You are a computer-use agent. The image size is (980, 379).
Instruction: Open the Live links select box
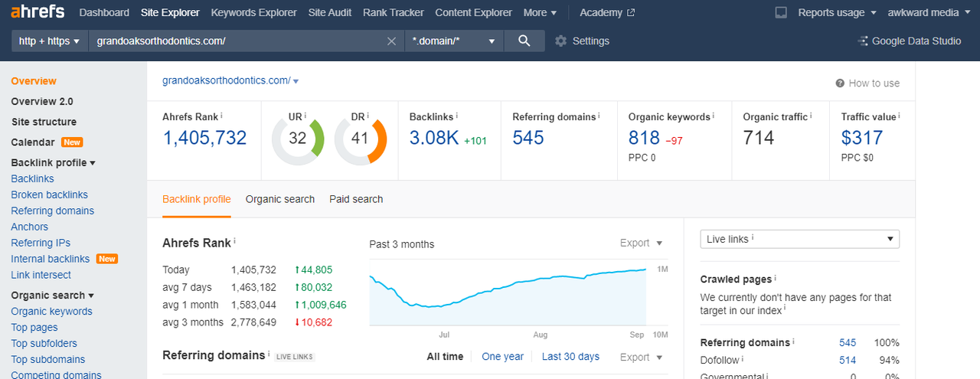coord(800,239)
